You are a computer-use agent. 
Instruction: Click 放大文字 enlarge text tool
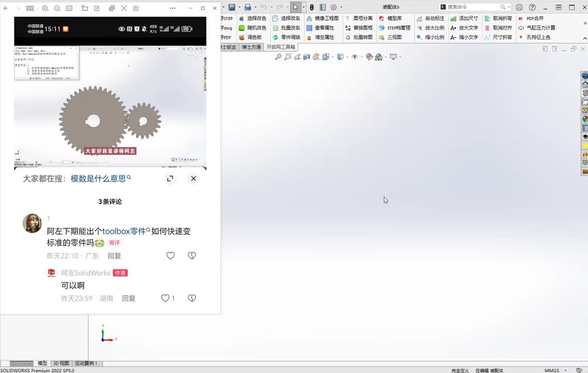pyautogui.click(x=464, y=28)
